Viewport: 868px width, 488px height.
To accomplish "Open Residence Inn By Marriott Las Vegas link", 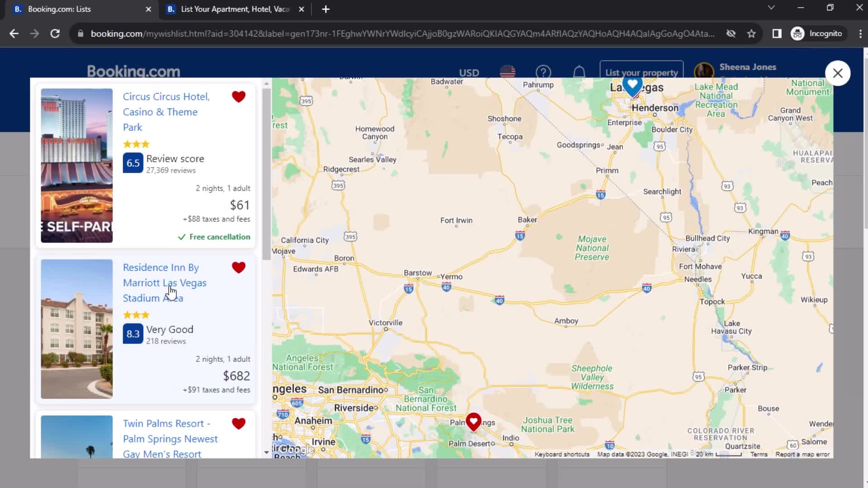I will (165, 283).
